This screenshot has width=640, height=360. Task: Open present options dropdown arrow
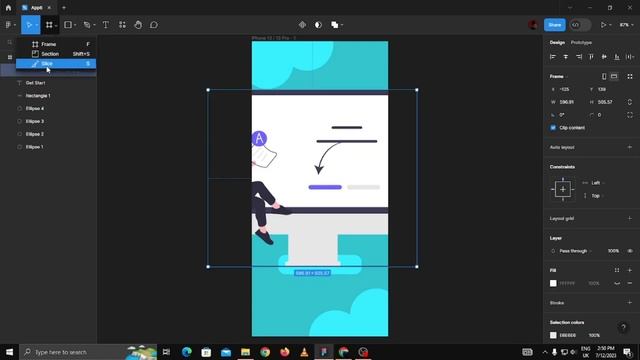click(610, 25)
